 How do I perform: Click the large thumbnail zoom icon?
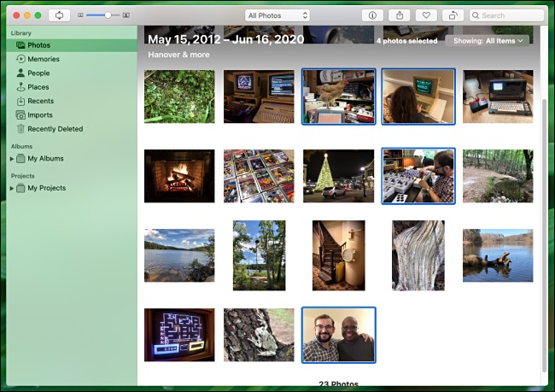(x=126, y=15)
